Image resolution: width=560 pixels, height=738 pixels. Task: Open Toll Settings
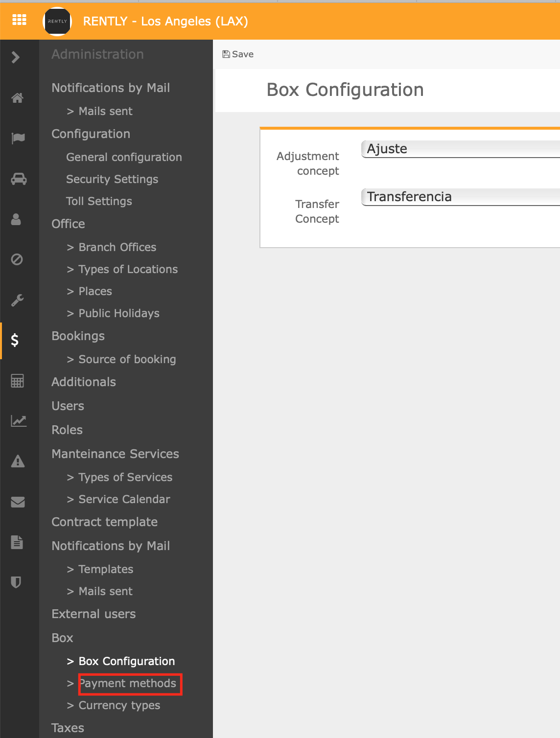[99, 202]
